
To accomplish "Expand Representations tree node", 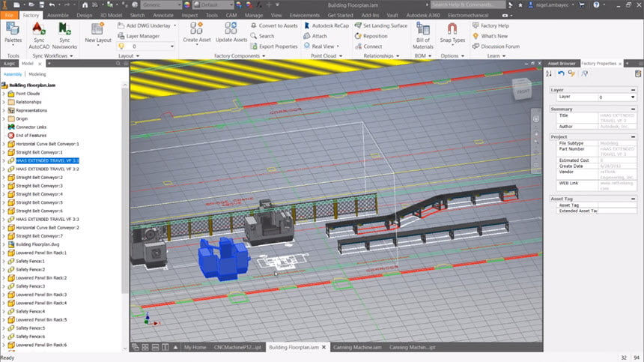I will (4, 110).
